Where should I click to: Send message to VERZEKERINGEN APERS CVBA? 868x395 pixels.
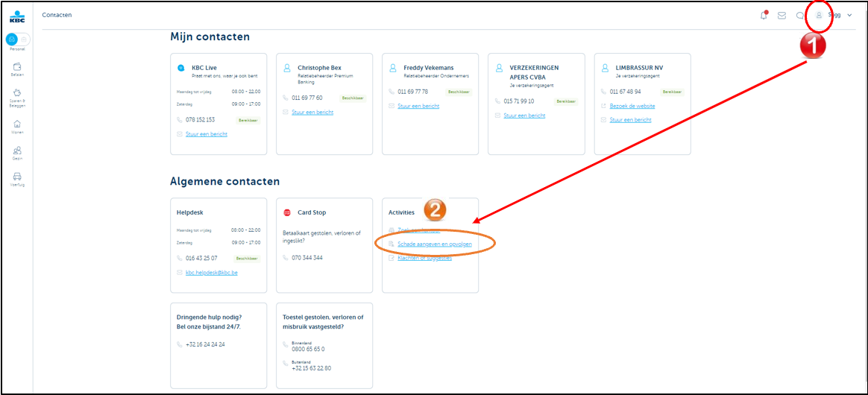[525, 116]
